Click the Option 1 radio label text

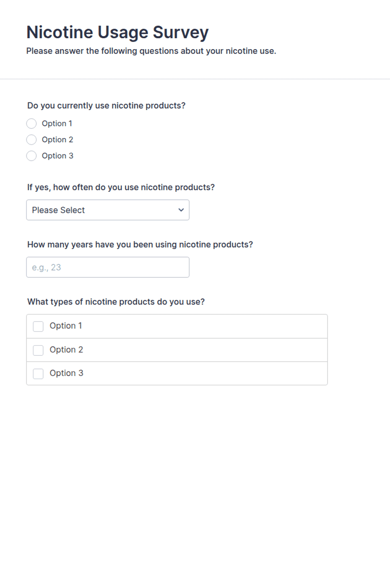tap(57, 123)
